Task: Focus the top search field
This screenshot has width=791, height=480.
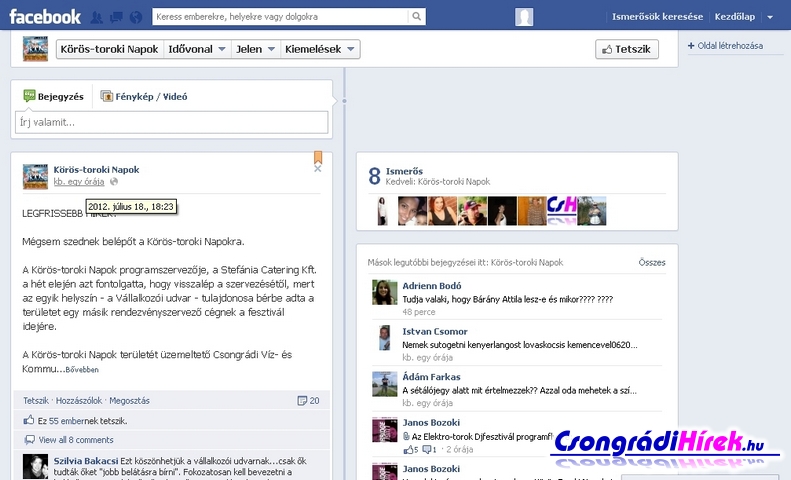Action: 280,16
